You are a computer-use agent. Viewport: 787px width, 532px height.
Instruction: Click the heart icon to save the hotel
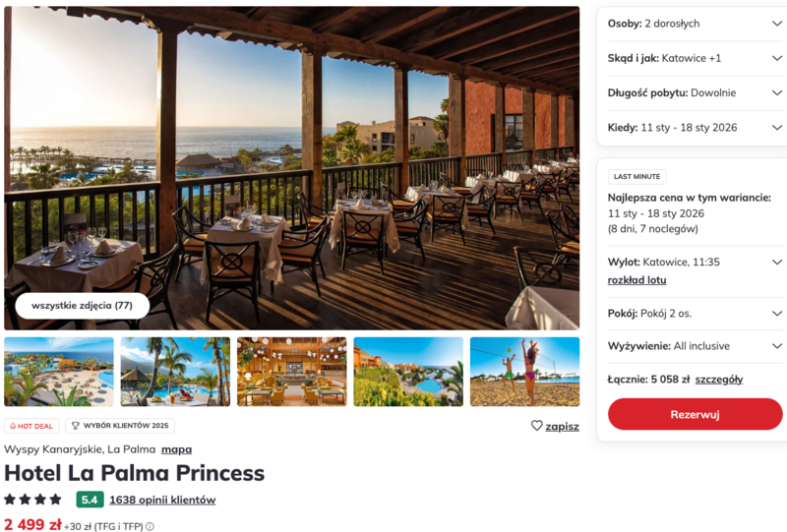(x=537, y=426)
